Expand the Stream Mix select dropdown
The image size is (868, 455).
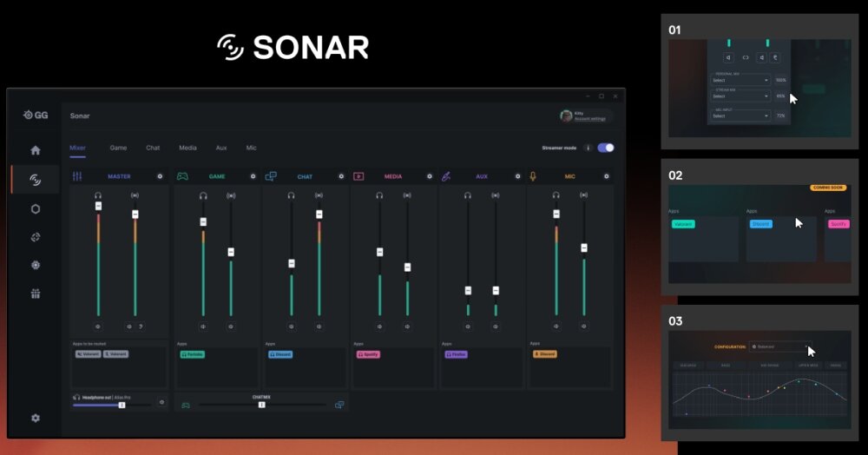tap(740, 96)
